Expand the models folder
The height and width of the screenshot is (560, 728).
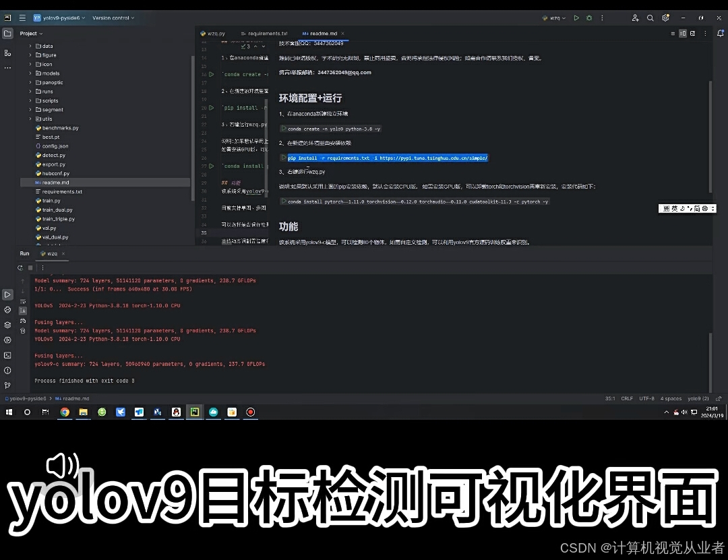click(x=30, y=73)
